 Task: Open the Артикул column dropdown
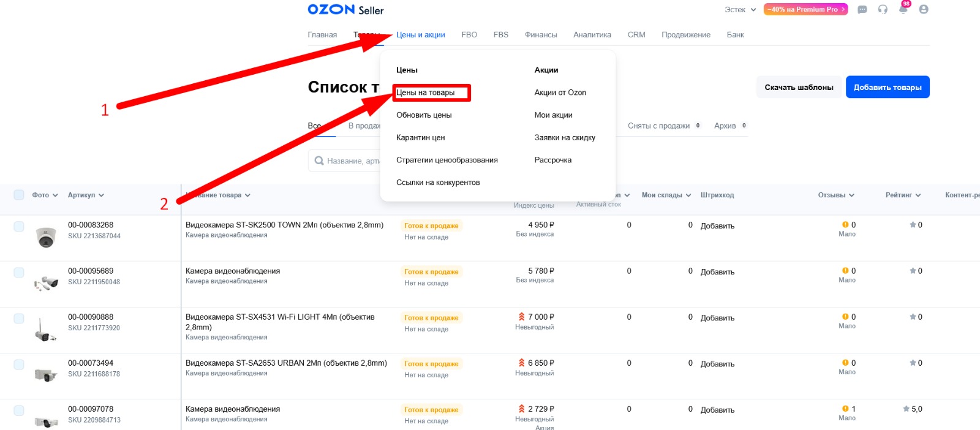(86, 195)
